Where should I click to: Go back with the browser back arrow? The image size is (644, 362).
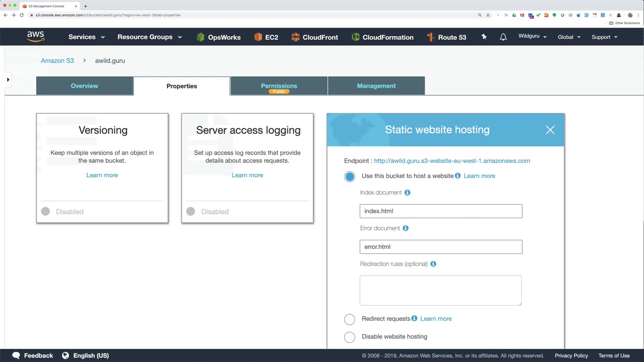click(x=6, y=15)
